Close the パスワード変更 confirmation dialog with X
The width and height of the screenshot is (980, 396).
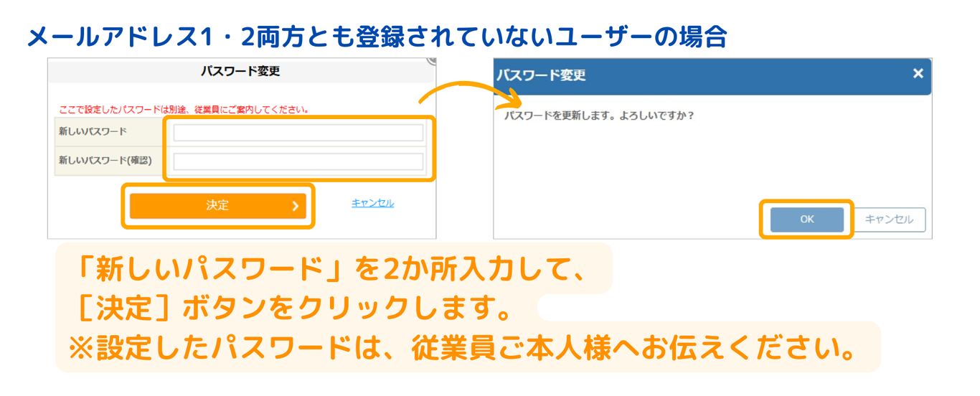918,73
